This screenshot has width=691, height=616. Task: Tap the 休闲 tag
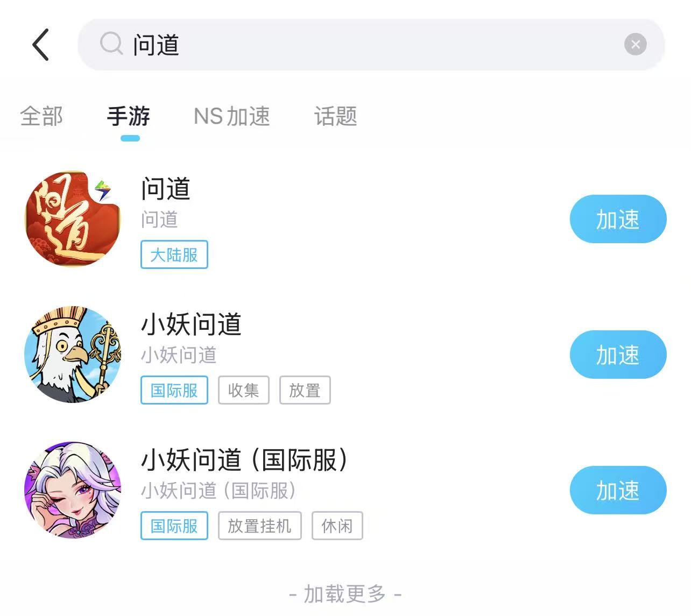coord(337,526)
